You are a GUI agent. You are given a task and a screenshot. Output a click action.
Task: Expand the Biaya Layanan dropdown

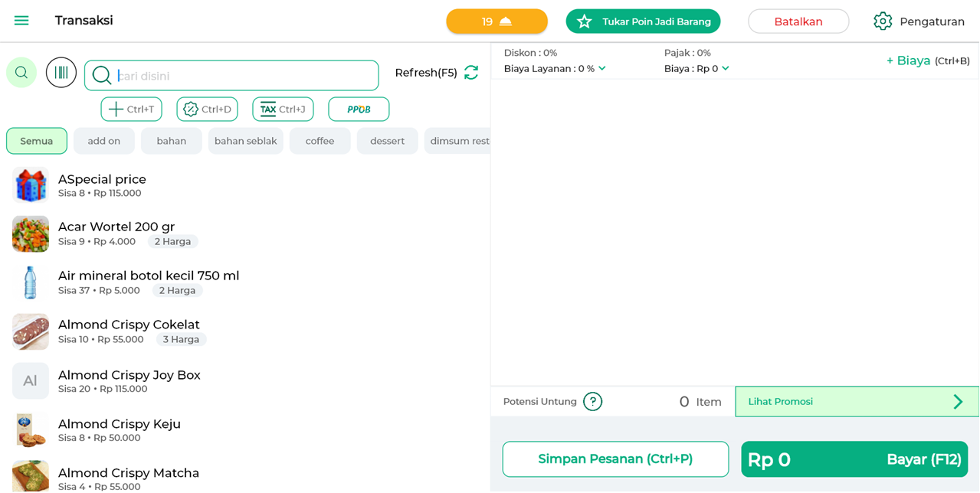point(602,69)
